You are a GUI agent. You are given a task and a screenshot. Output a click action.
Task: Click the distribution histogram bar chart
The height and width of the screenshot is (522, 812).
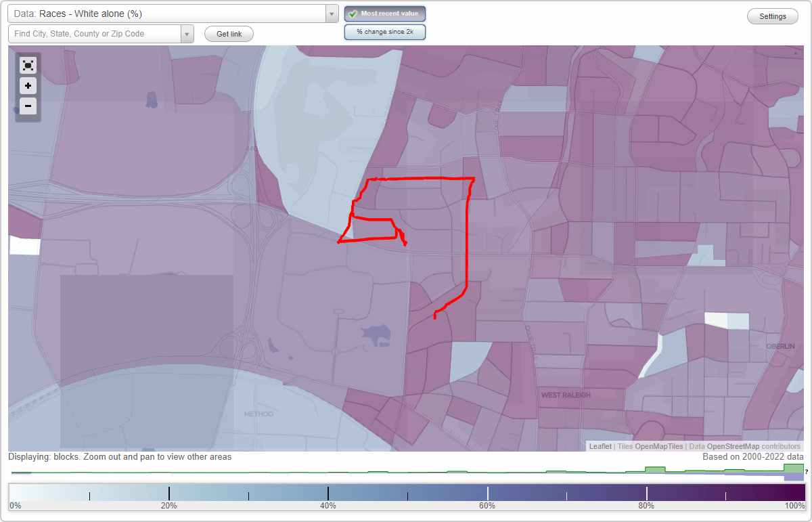pos(406,472)
